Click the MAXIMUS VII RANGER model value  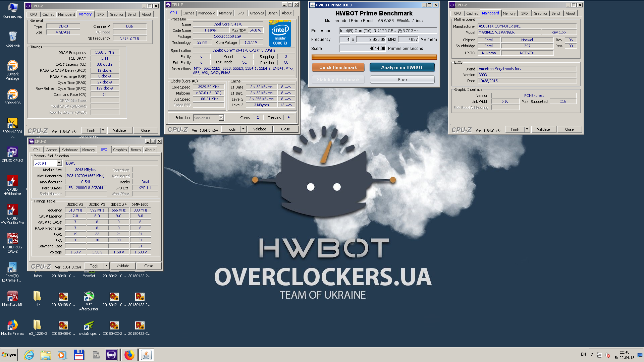[x=509, y=32]
